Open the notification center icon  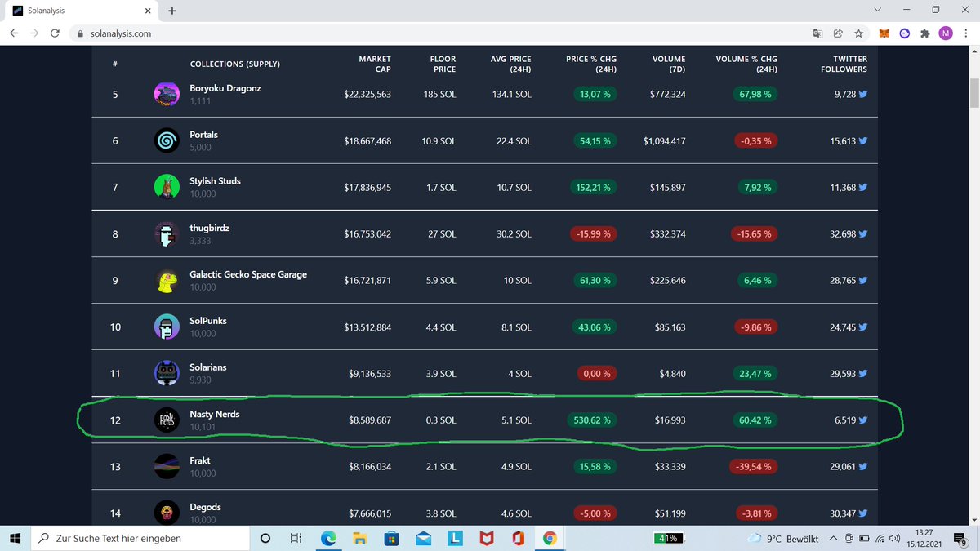tap(961, 539)
